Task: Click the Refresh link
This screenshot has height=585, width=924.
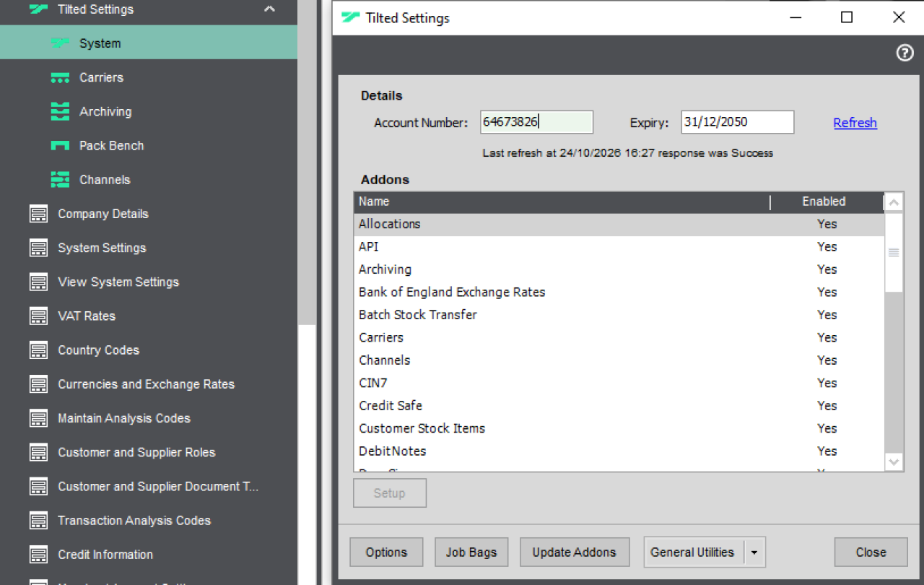Action: tap(855, 123)
